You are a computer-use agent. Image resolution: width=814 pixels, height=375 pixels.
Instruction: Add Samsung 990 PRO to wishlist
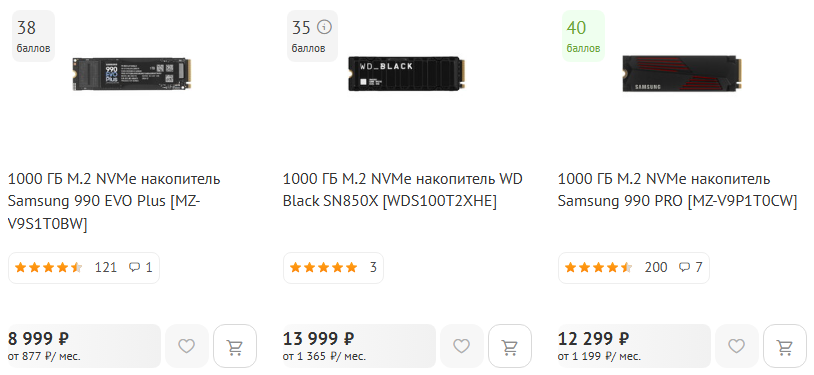click(736, 346)
